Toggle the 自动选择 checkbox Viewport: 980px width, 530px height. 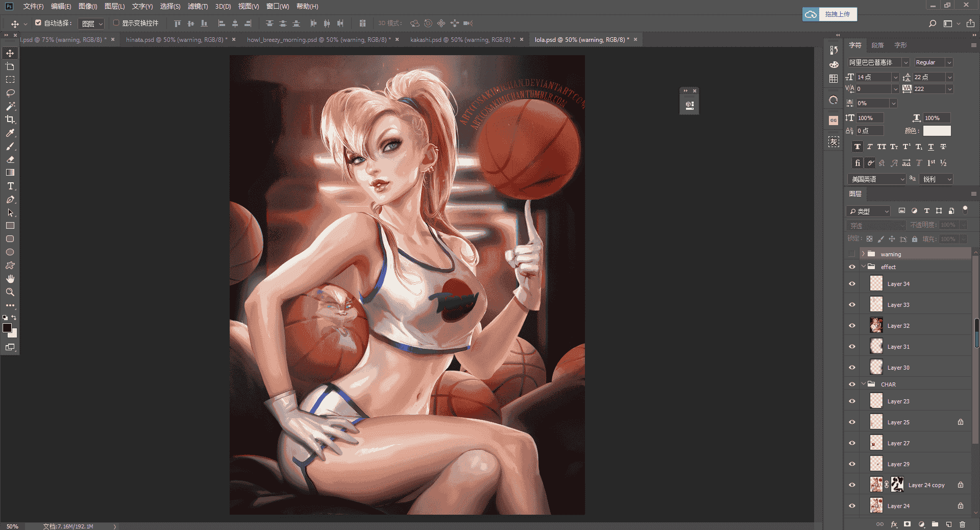coord(38,22)
